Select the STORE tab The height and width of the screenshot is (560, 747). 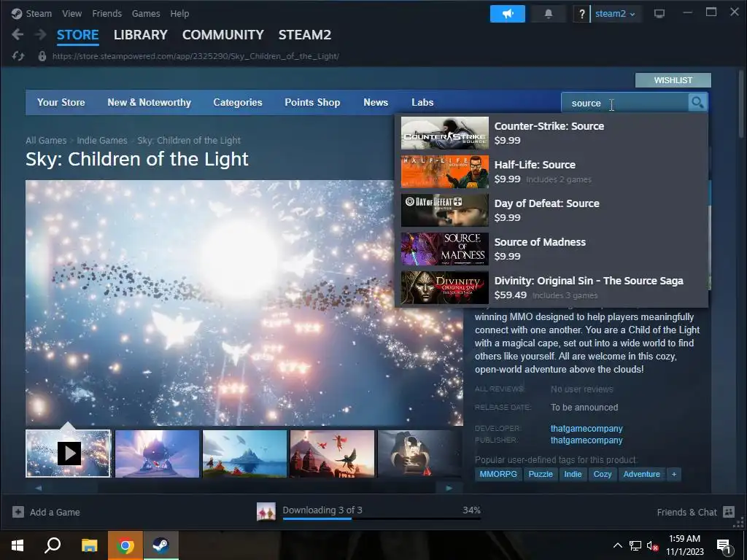[77, 35]
